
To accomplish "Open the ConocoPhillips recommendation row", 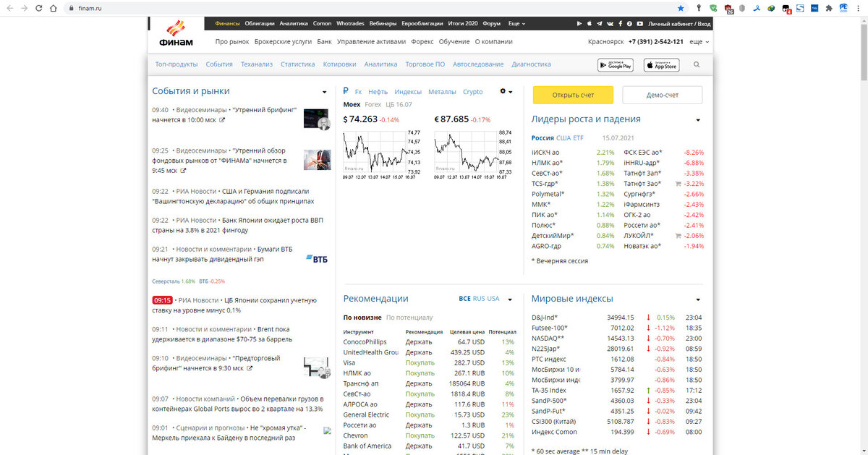I will 429,341.
